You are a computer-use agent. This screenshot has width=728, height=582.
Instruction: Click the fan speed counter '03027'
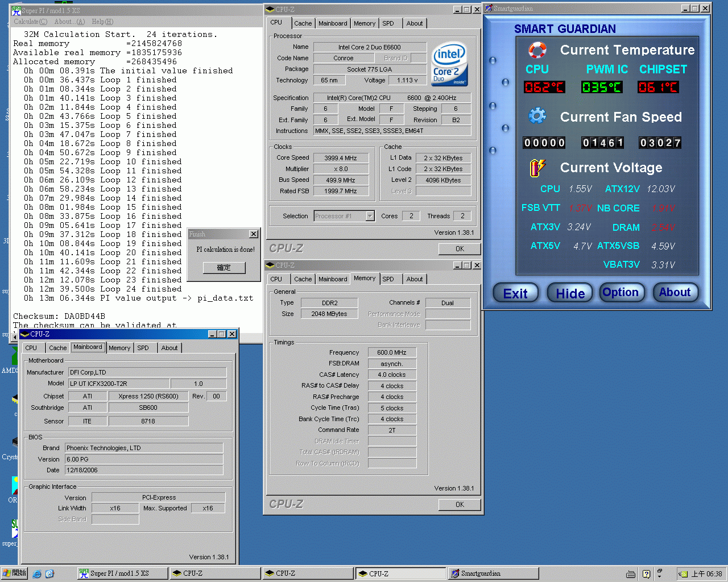point(660,143)
